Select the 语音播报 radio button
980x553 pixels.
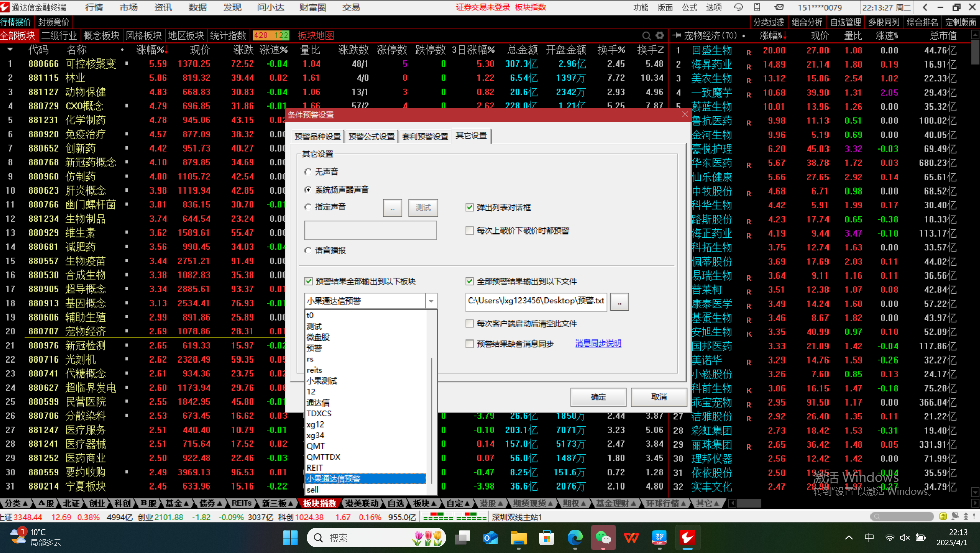[x=308, y=250]
